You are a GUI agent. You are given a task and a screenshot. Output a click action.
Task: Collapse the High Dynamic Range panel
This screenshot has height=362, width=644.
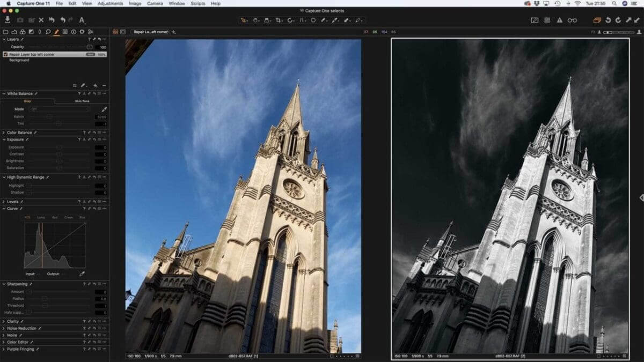tap(4, 177)
